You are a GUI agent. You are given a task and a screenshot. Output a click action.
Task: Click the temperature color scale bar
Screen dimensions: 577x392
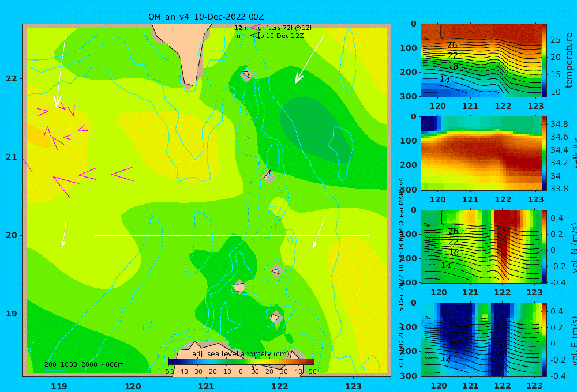click(x=544, y=61)
